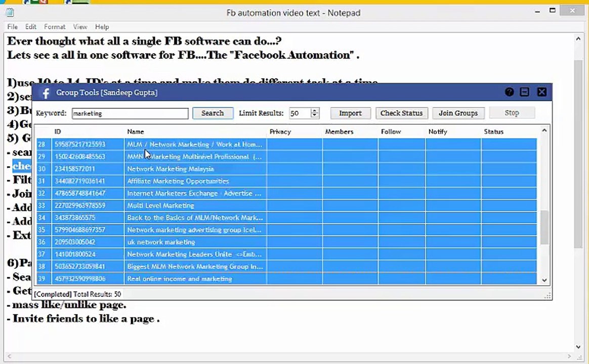
Task: Click the Import button
Action: click(351, 113)
